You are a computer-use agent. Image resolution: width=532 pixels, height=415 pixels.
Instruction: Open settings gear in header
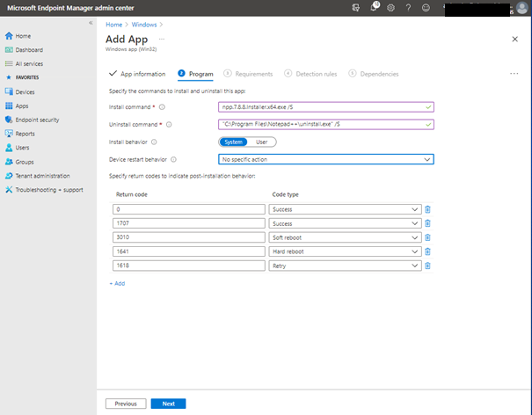(x=390, y=8)
